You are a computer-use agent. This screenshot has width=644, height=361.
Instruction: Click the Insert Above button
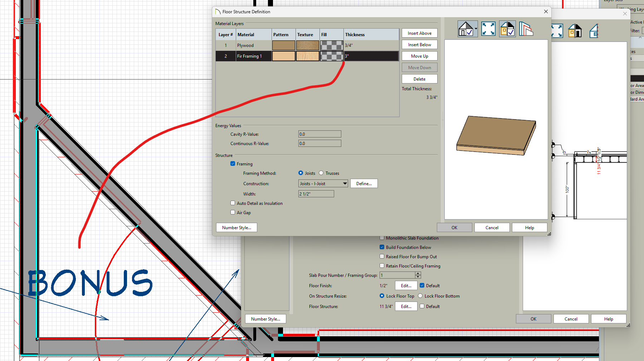coord(419,33)
